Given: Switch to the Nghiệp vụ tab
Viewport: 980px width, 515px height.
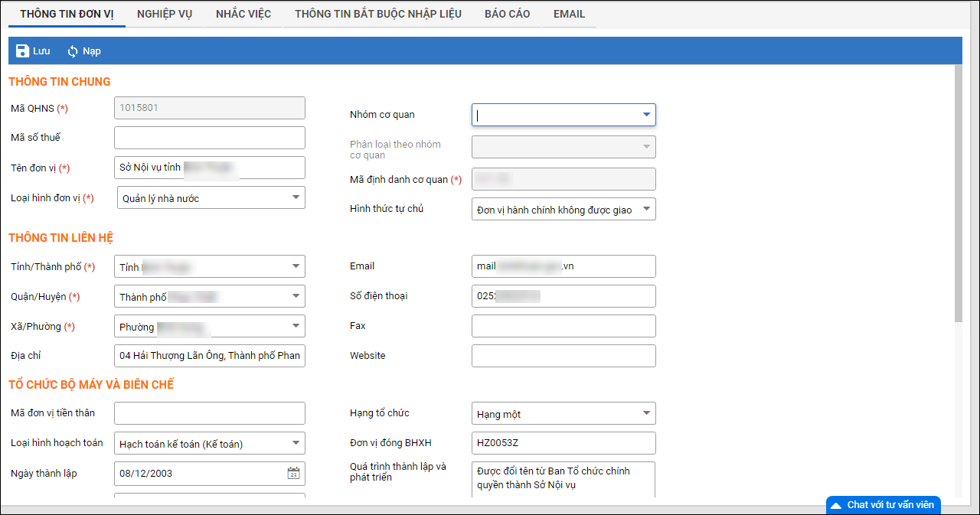Looking at the screenshot, I should pos(165,14).
